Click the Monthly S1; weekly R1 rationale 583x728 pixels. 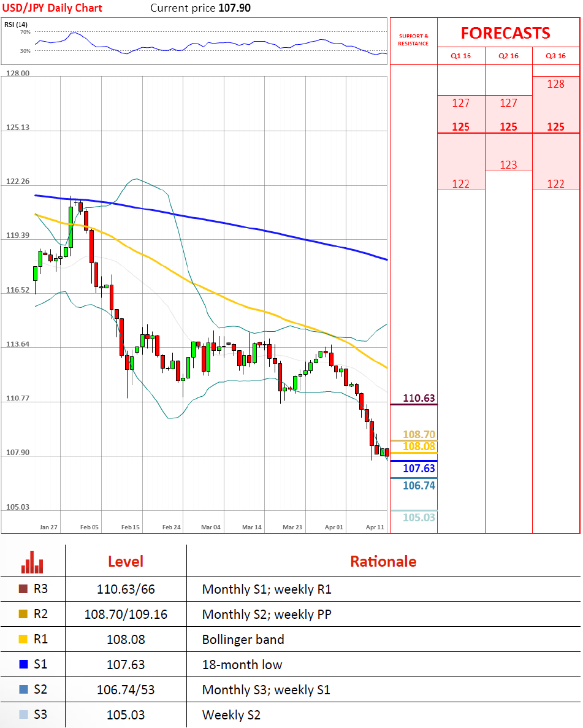click(267, 589)
